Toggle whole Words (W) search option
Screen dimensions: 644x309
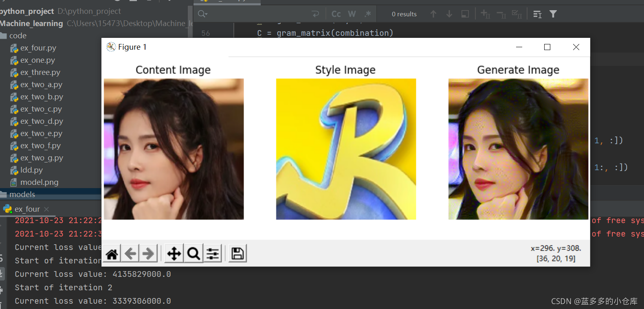[x=352, y=14]
